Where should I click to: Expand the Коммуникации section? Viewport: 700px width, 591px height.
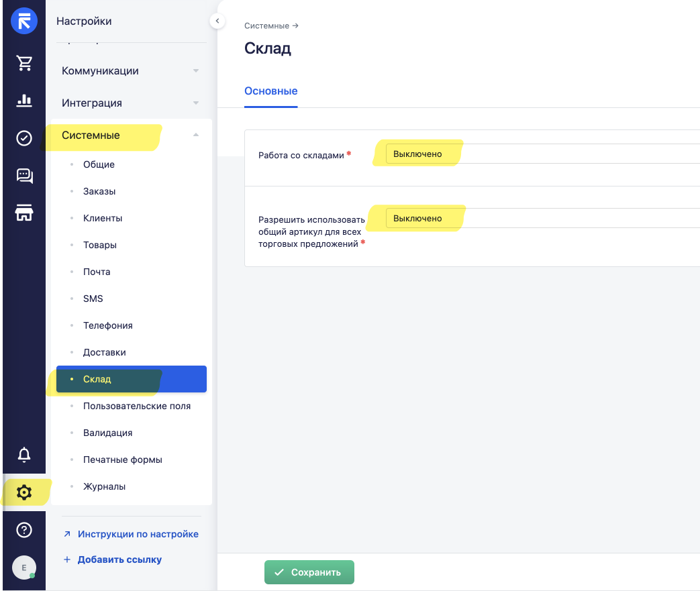click(132, 71)
